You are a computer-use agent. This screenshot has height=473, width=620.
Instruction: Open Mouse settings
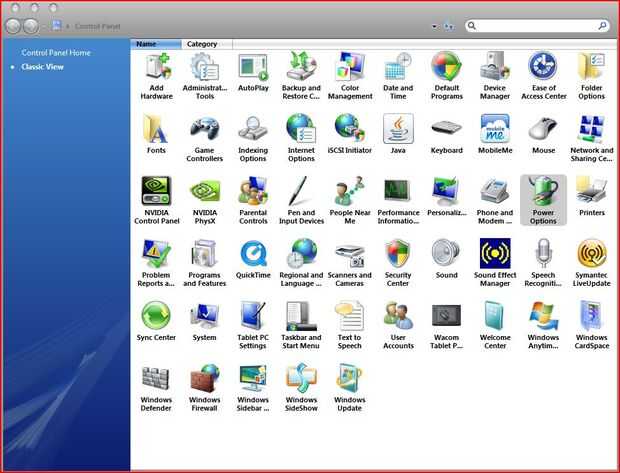(544, 134)
